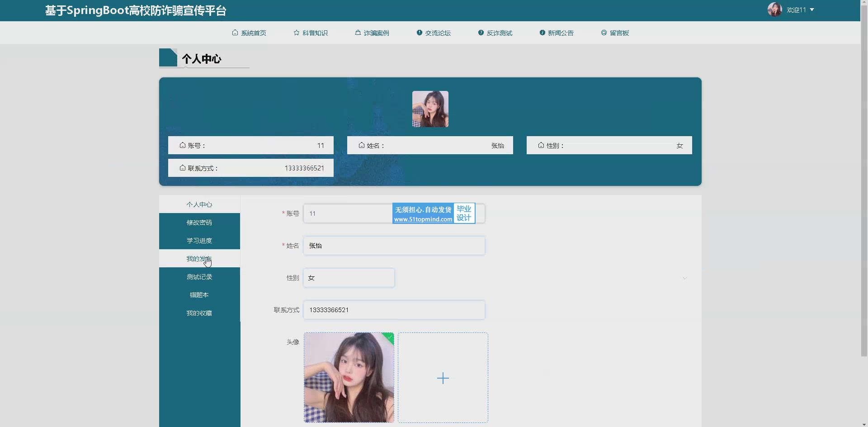Open the 欢迎11 user dropdown arrow
The image size is (868, 427).
click(812, 9)
